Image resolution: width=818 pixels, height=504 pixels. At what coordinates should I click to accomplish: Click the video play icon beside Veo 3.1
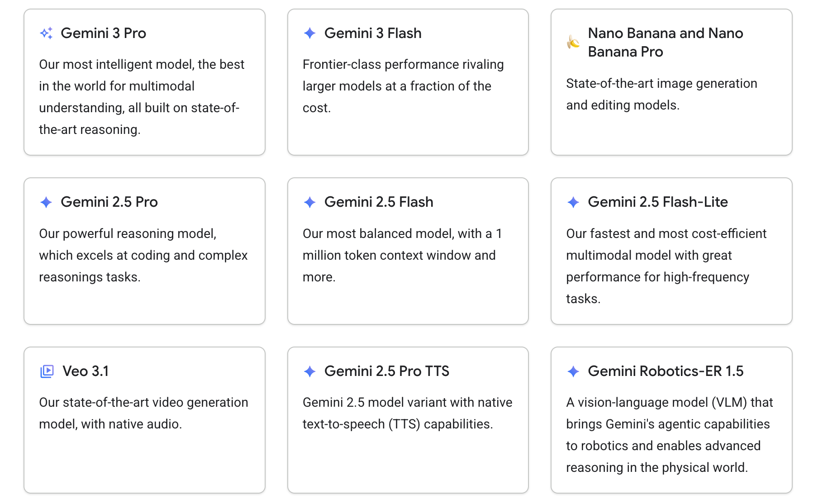[47, 371]
